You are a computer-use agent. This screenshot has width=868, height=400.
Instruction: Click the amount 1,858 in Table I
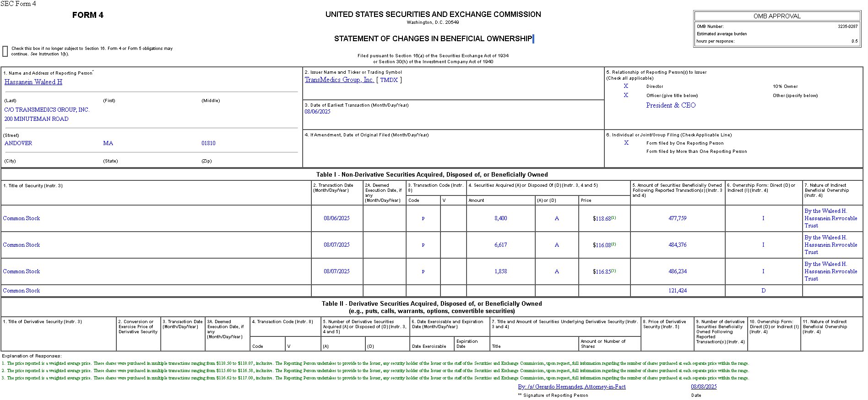(501, 271)
